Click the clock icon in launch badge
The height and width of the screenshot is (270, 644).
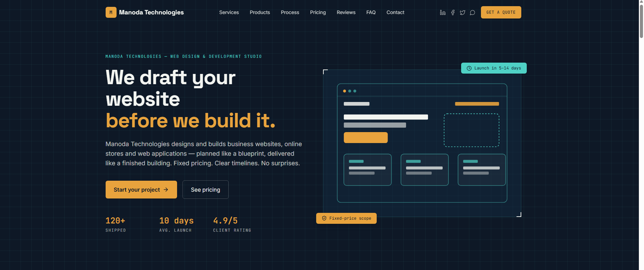click(469, 68)
